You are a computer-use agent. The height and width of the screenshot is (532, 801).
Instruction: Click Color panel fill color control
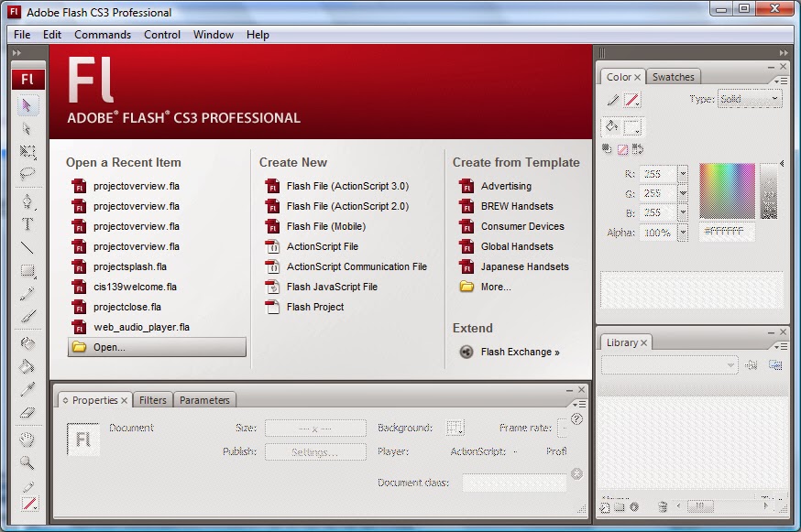point(632,127)
